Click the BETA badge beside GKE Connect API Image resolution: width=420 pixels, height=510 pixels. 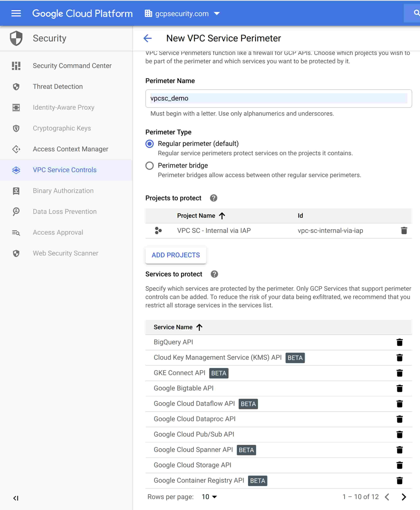(218, 373)
